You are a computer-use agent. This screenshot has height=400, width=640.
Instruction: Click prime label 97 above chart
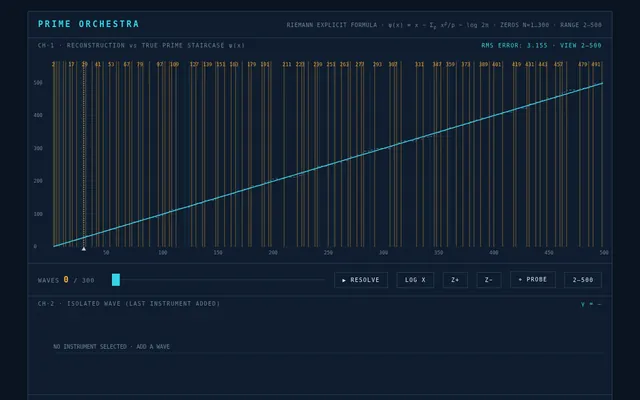tap(160, 64)
